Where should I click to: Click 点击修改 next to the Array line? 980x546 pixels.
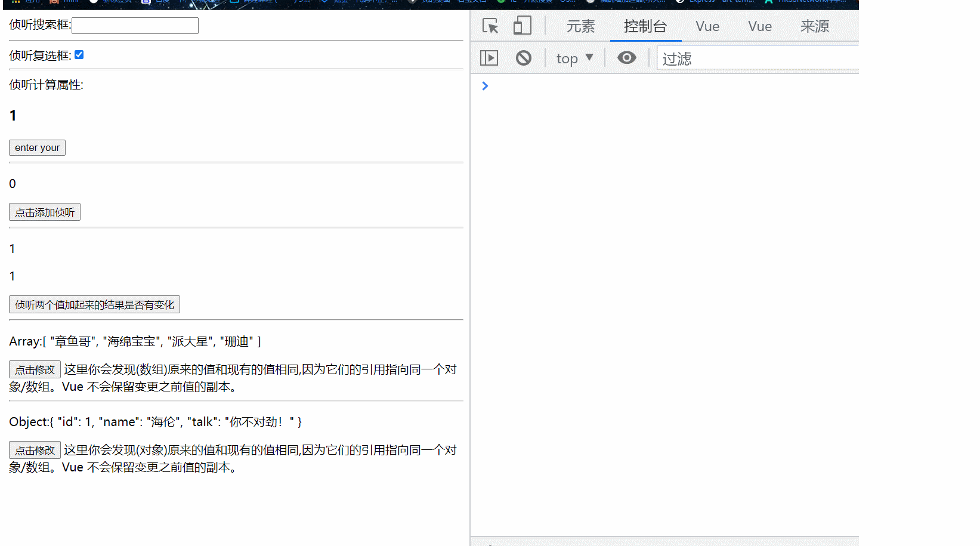(x=34, y=369)
